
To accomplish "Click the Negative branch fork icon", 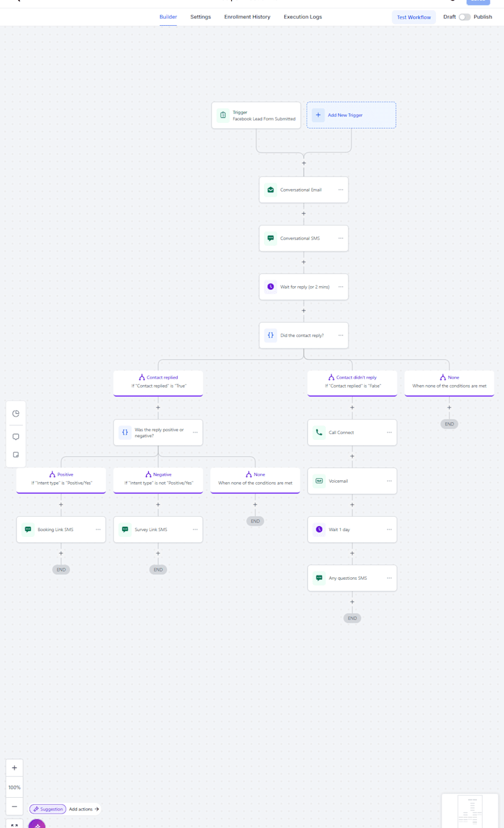I will 148,474.
